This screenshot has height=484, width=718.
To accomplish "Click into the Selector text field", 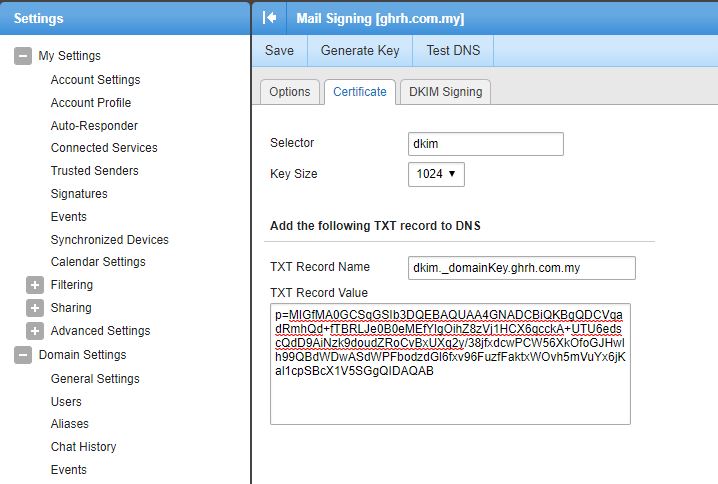I will [485, 144].
